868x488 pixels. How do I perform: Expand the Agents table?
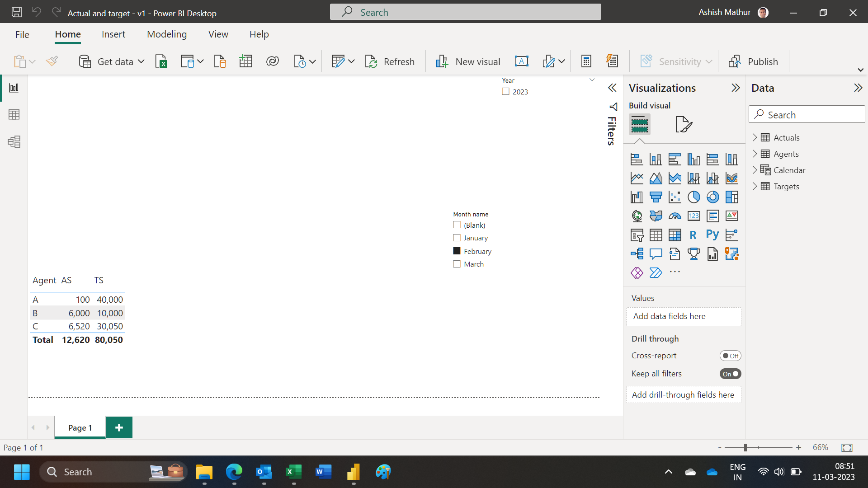(755, 154)
